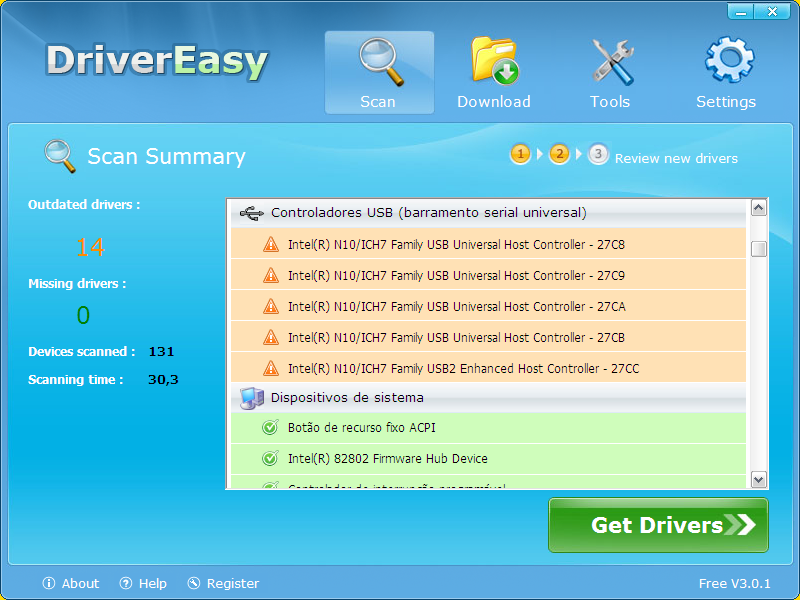
Task: Click the USB symbol icon in list header
Action: 252,213
